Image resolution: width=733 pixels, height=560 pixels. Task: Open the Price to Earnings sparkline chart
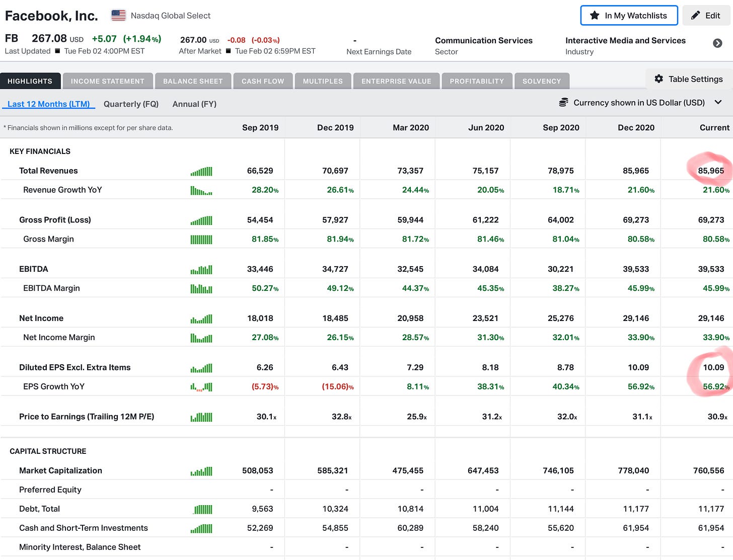point(201,417)
